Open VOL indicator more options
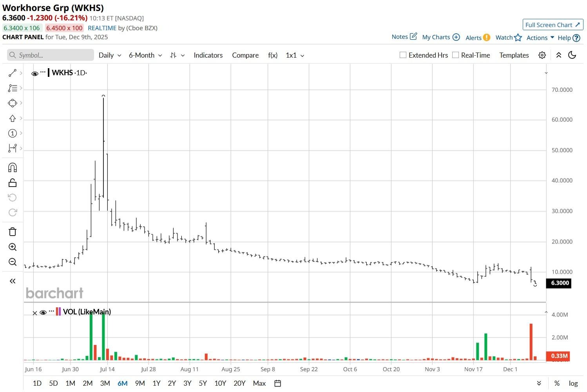 pos(51,311)
